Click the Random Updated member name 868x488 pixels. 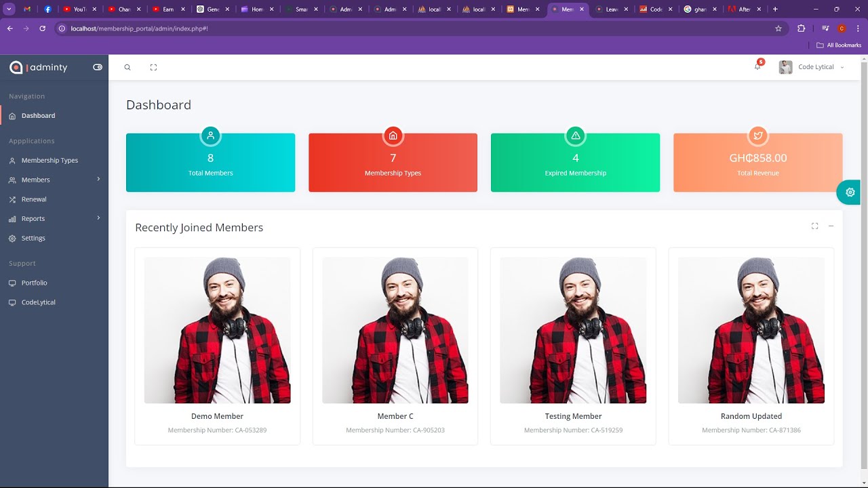click(751, 416)
